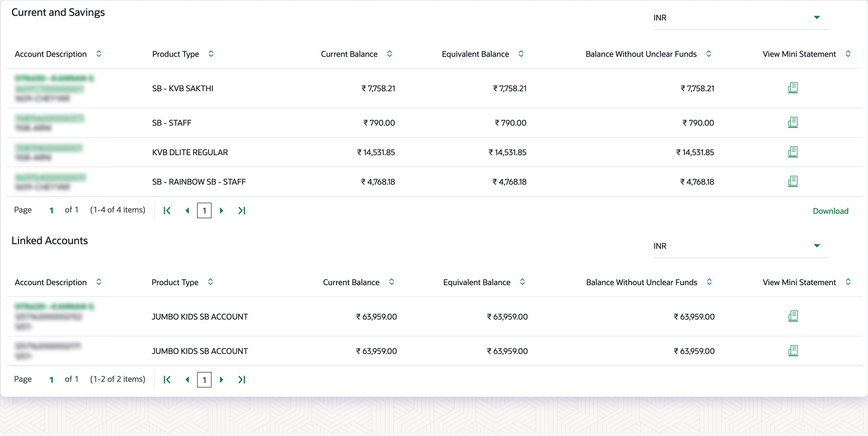View mini statement for RAINBOW SB - STAFF
Screen dimensions: 868x436
coord(793,181)
